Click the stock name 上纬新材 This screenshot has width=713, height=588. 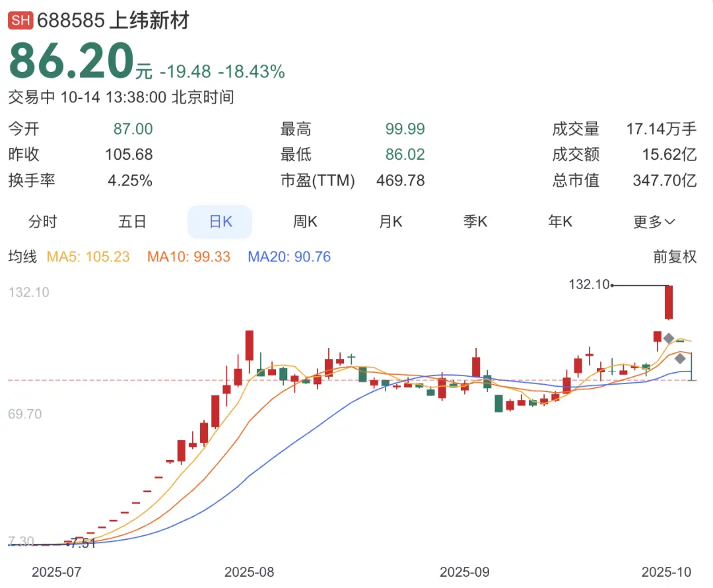[x=150, y=20]
